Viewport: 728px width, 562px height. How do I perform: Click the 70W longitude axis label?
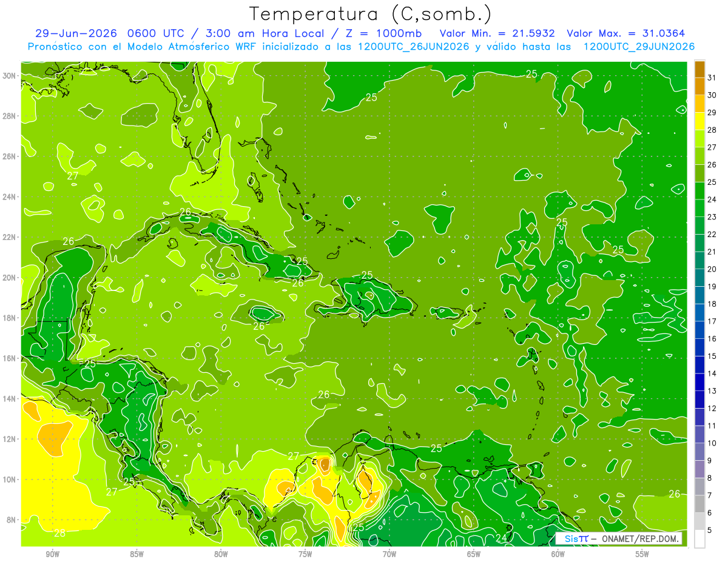[389, 554]
